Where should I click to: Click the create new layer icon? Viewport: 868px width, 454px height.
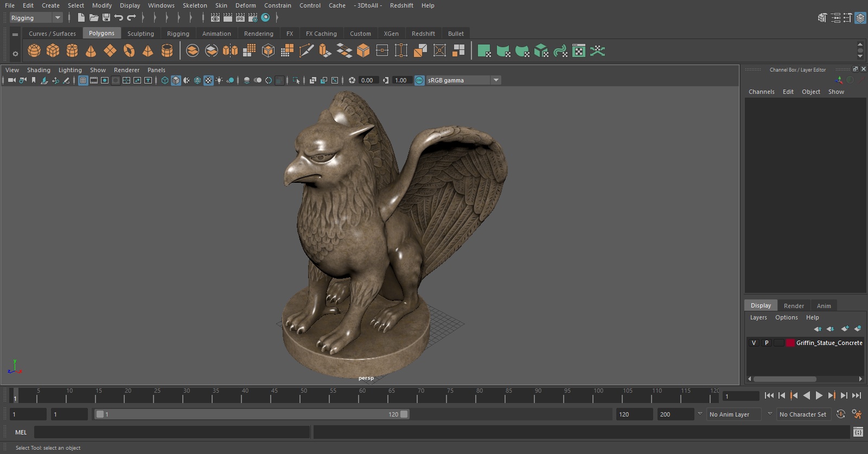coord(845,329)
